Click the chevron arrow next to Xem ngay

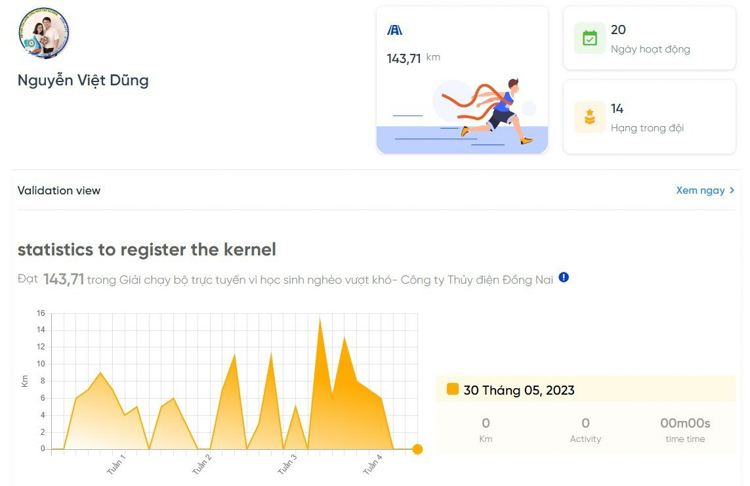pyautogui.click(x=732, y=190)
